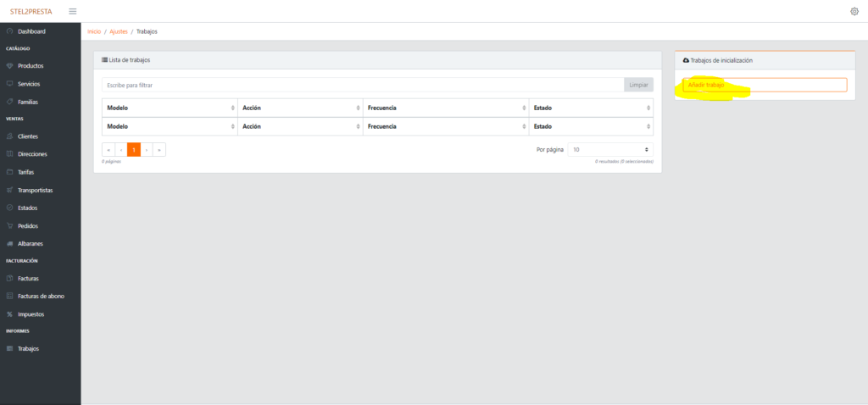Click the Limpiar button
Viewport: 868px width, 405px height.
click(x=638, y=86)
